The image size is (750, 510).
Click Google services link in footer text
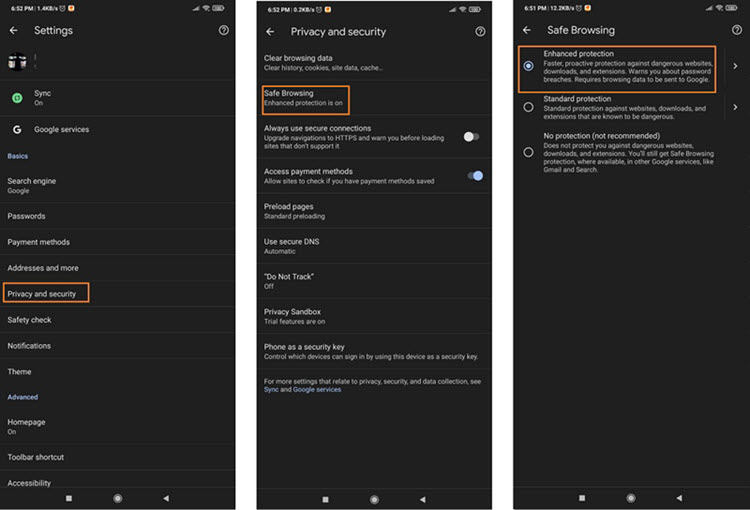[317, 390]
